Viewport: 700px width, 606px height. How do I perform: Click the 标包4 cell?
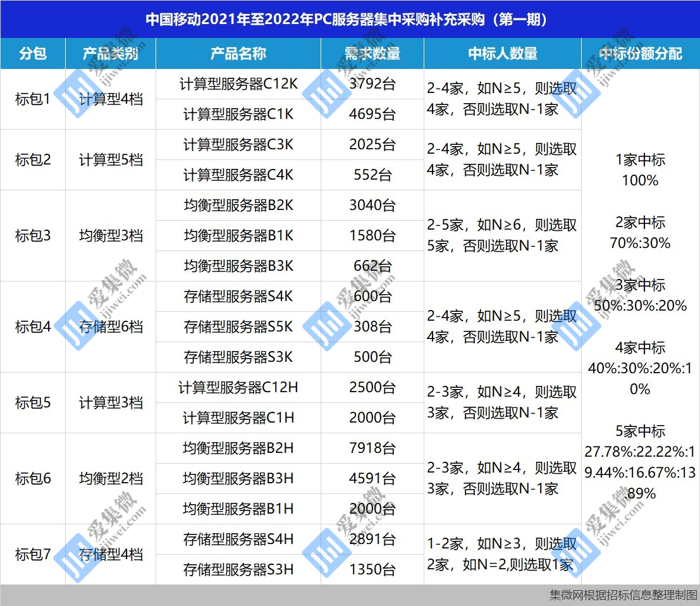(33, 326)
